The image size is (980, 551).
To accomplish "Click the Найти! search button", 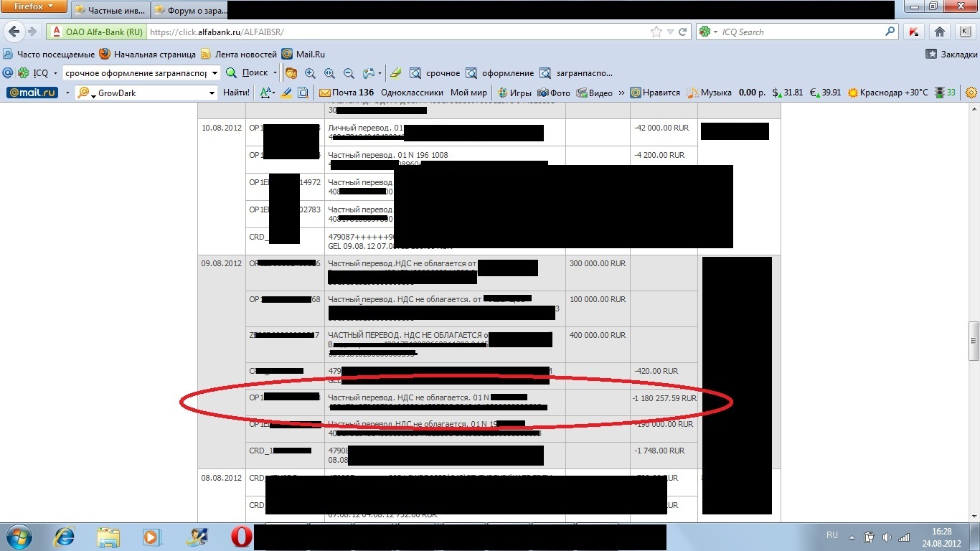I will [236, 93].
